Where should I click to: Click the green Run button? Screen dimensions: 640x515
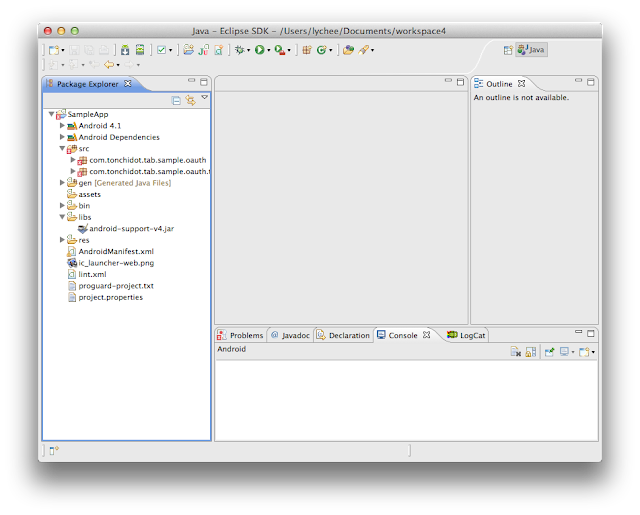260,50
